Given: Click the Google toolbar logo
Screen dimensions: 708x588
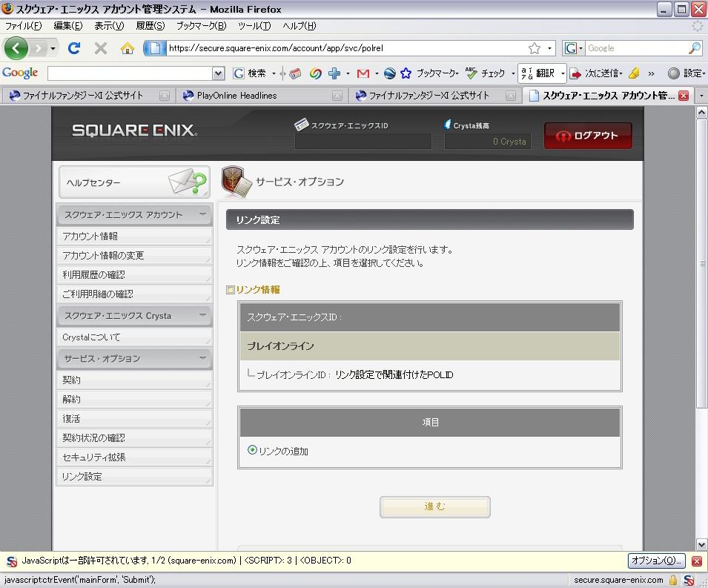Looking at the screenshot, I should (x=20, y=73).
